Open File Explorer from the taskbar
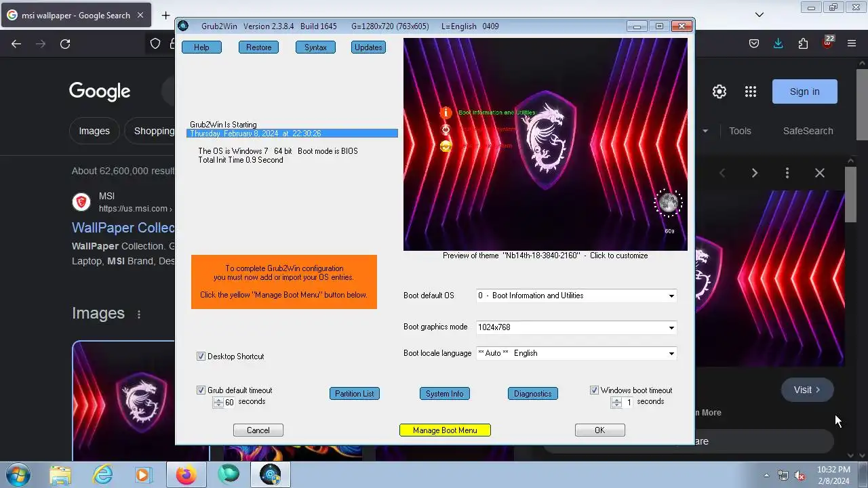The height and width of the screenshot is (488, 868). [x=60, y=475]
